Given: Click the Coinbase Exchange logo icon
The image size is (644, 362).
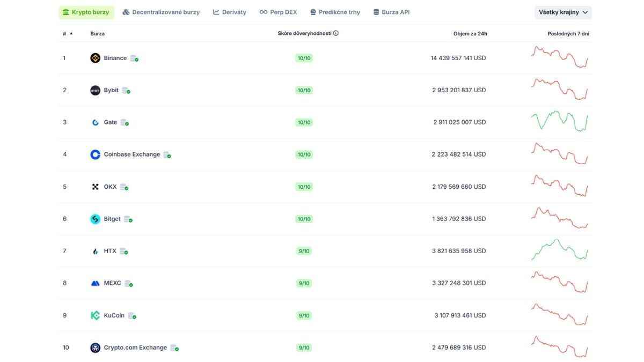Looking at the screenshot, I should point(95,154).
